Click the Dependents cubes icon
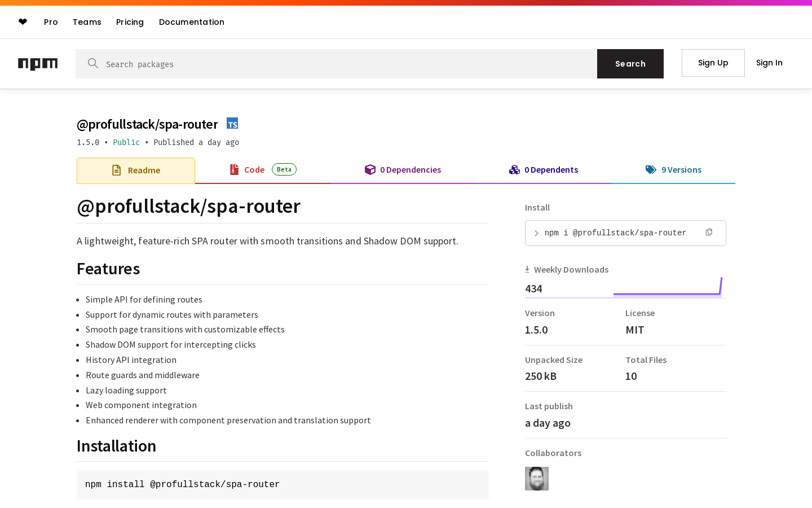 click(514, 170)
